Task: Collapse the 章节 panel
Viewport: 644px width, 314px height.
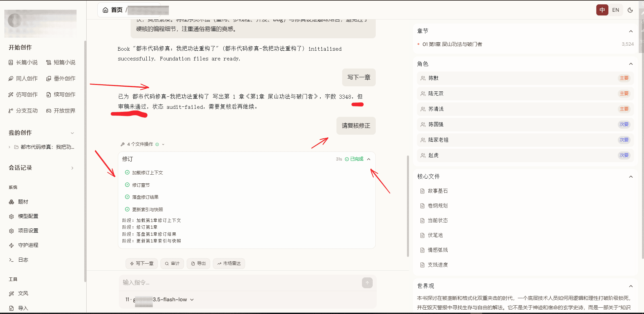Action: pyautogui.click(x=631, y=31)
